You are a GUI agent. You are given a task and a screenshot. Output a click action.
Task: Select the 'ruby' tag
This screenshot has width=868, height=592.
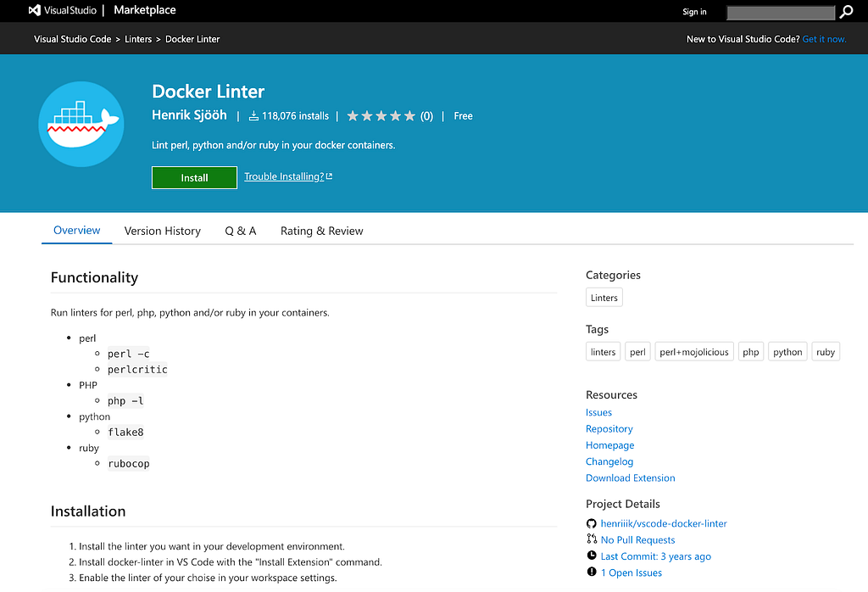pyautogui.click(x=826, y=352)
